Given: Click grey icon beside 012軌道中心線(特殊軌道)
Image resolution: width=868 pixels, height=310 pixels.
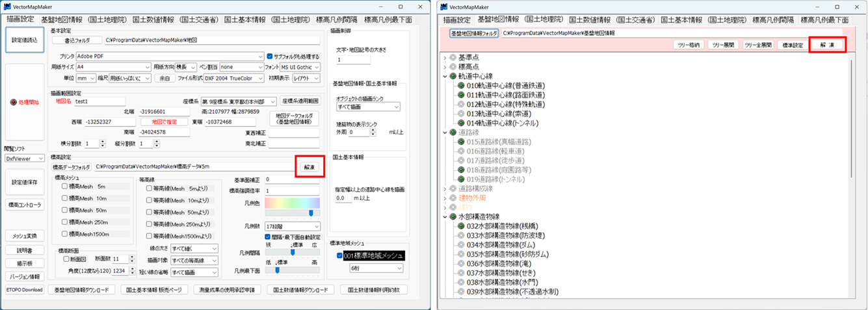Looking at the screenshot, I should tap(462, 105).
